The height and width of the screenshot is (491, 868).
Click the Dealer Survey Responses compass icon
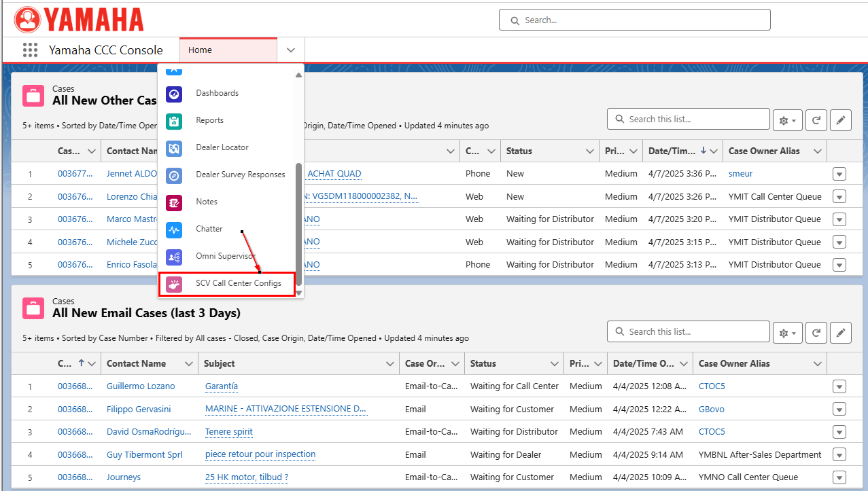(x=174, y=175)
